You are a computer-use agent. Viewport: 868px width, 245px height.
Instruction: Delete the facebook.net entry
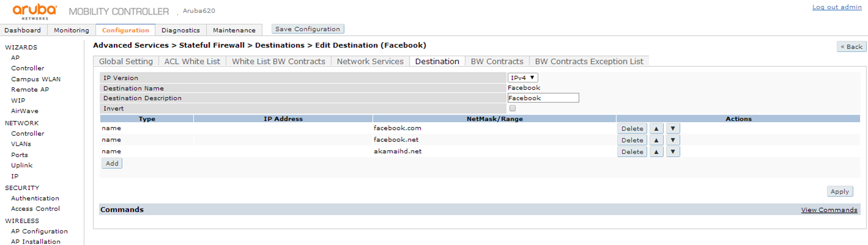[x=632, y=140]
